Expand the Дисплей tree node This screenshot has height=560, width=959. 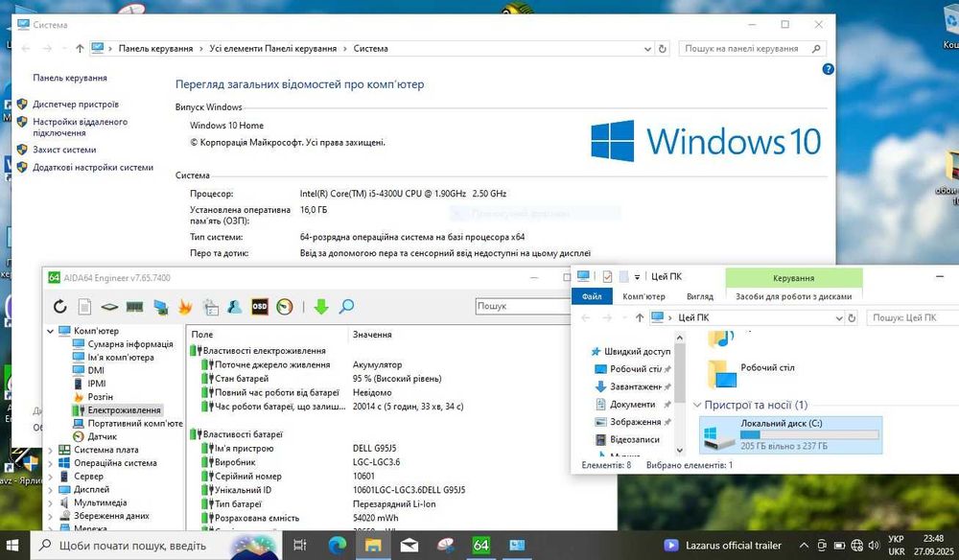(x=50, y=490)
